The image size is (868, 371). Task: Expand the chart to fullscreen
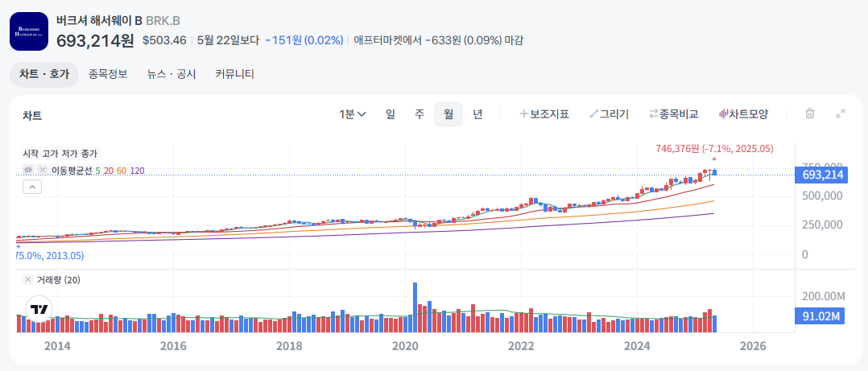(x=841, y=114)
